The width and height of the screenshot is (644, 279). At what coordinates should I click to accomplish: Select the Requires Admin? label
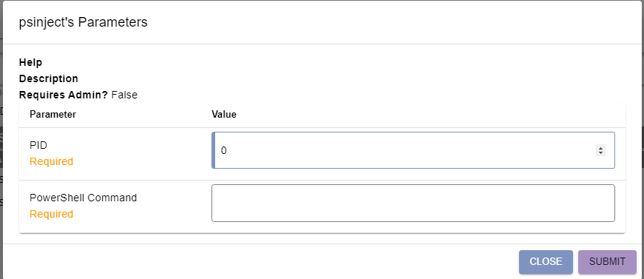64,95
